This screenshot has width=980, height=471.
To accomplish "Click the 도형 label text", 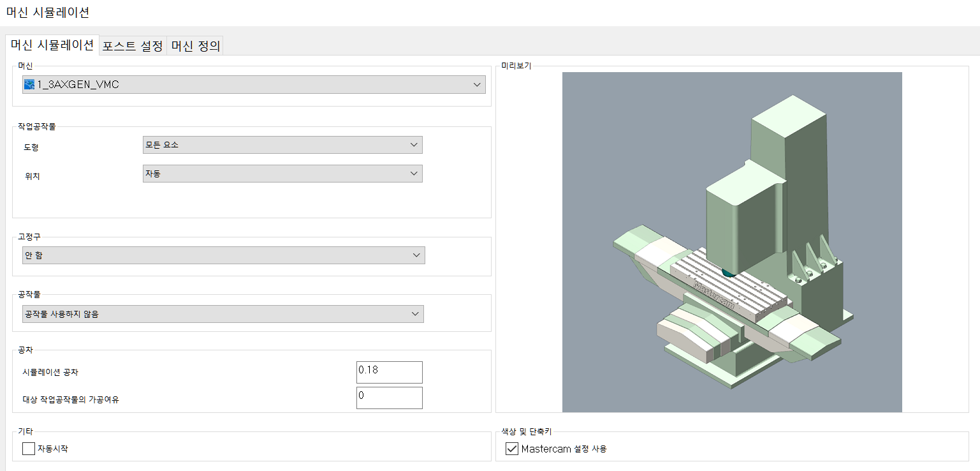I will [31, 147].
